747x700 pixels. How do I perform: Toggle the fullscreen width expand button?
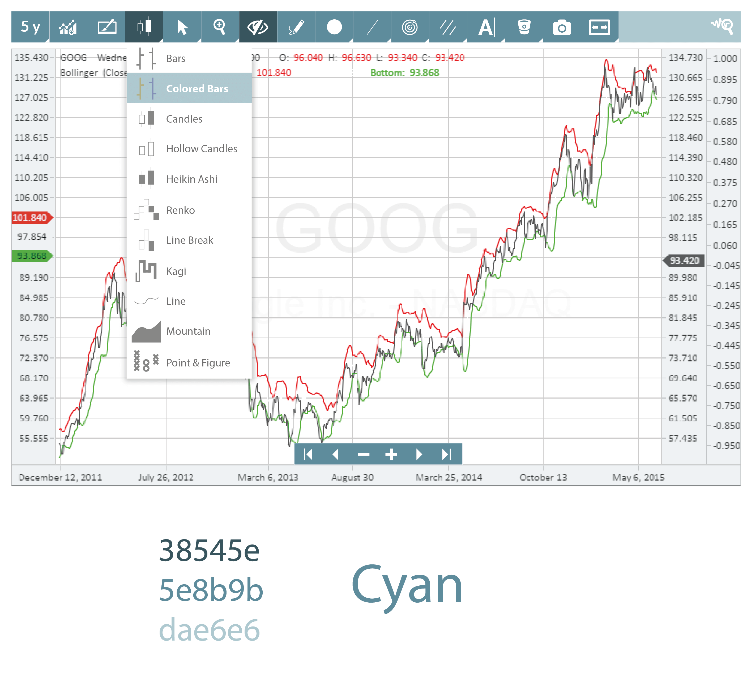[x=599, y=27]
